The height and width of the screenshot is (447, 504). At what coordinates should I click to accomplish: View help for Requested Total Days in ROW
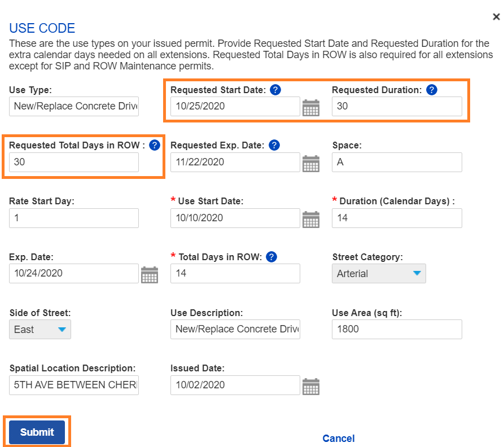[x=154, y=145]
